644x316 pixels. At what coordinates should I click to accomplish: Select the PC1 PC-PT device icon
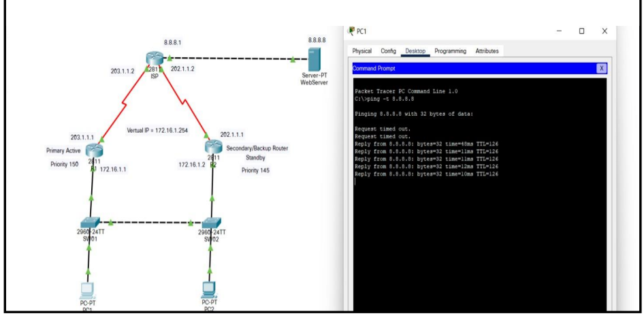[x=87, y=291]
